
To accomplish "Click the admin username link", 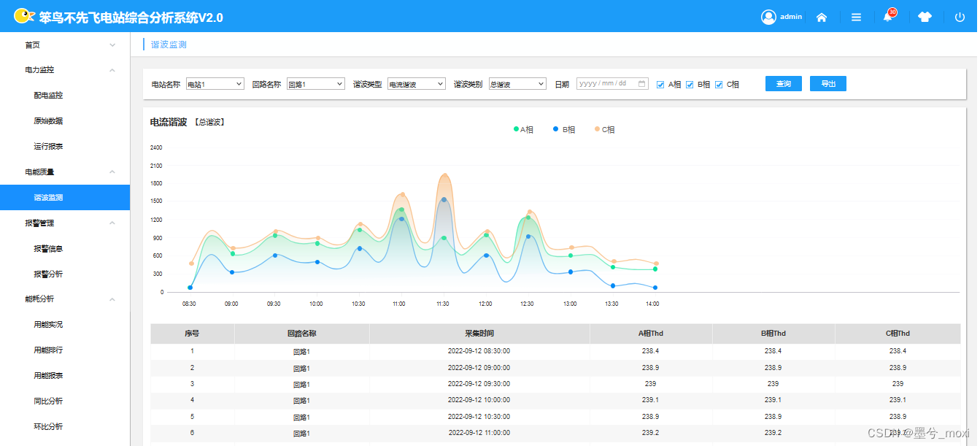I will point(791,17).
